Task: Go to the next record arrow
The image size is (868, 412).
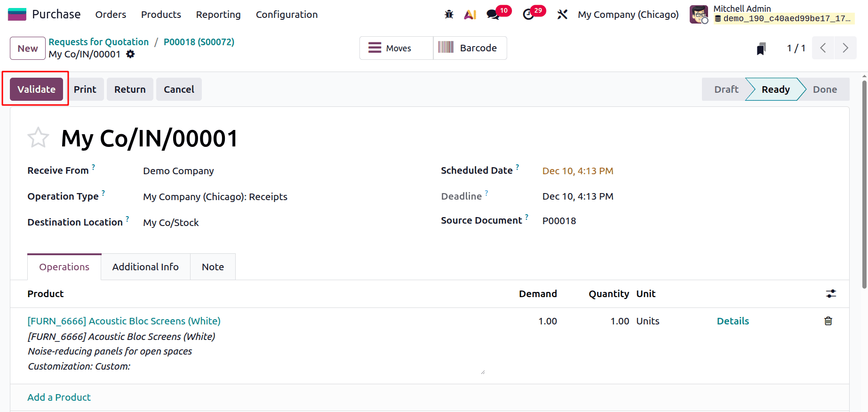Action: [845, 48]
